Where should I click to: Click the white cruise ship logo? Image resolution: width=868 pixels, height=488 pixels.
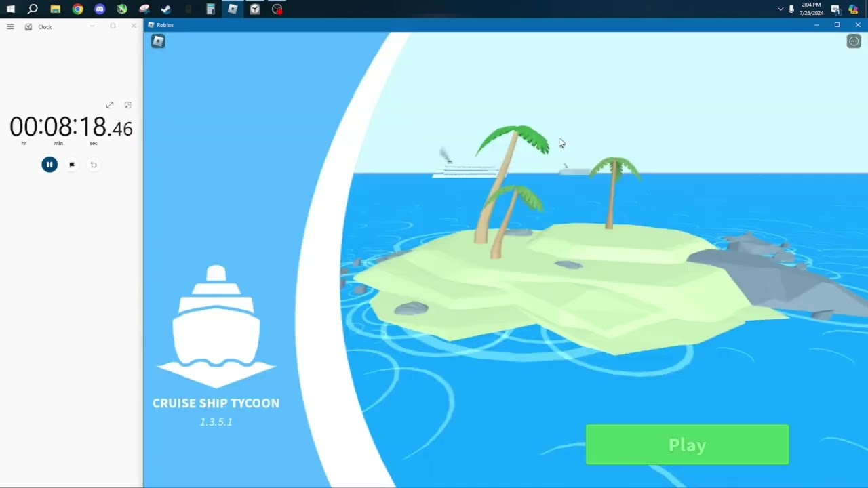point(216,326)
